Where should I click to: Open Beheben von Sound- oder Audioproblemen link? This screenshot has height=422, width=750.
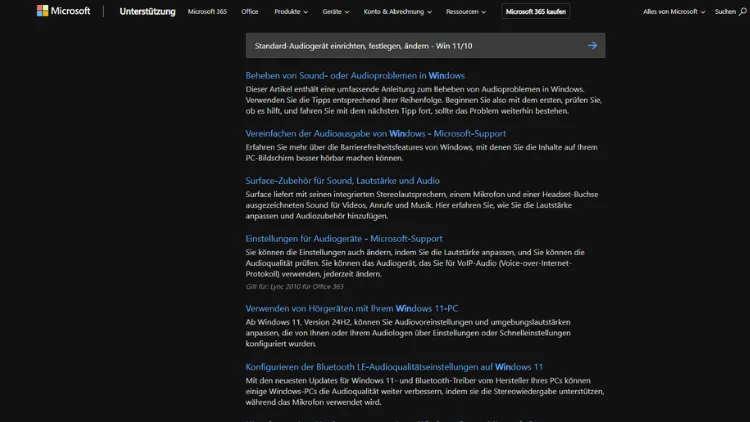pos(355,76)
